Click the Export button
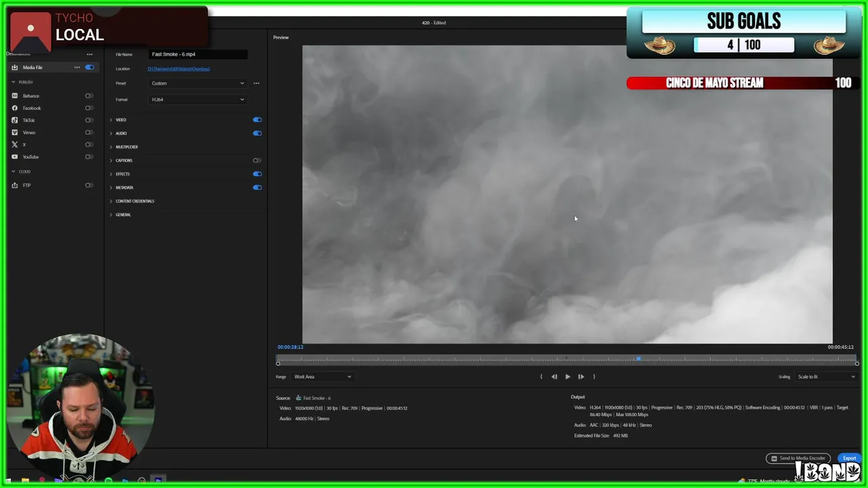868x488 pixels. coord(849,458)
